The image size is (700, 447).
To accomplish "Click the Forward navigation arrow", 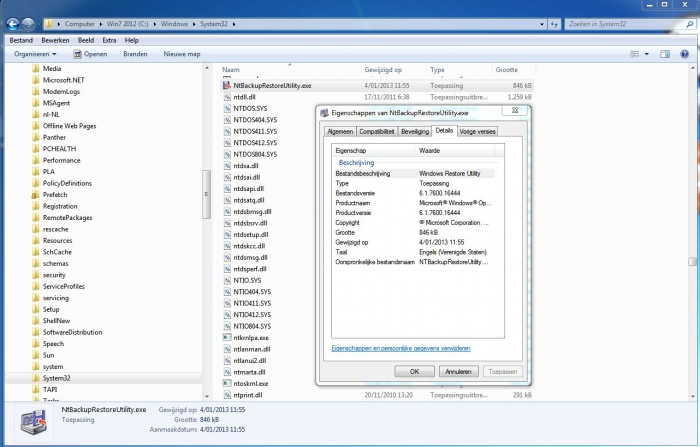I will click(29, 24).
